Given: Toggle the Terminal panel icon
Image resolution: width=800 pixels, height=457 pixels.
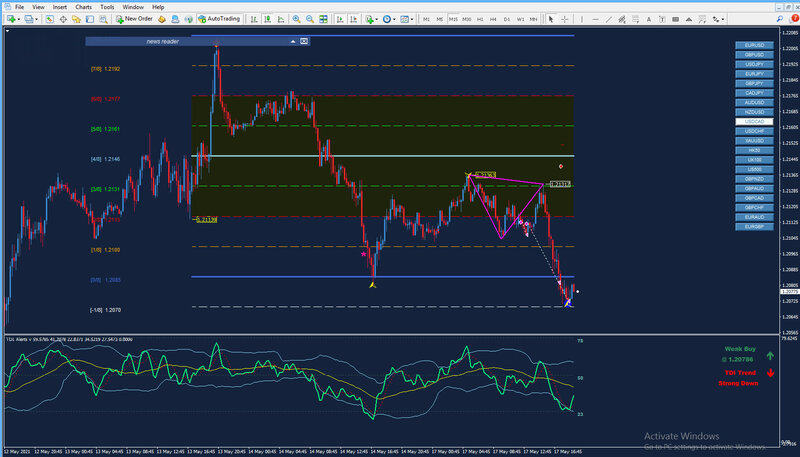Looking at the screenshot, I should coord(90,19).
